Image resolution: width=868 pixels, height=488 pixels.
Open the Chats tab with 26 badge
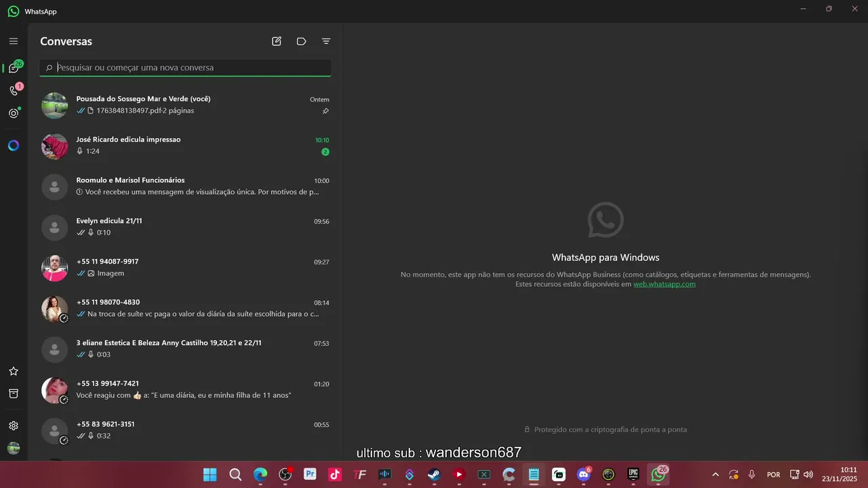point(14,68)
